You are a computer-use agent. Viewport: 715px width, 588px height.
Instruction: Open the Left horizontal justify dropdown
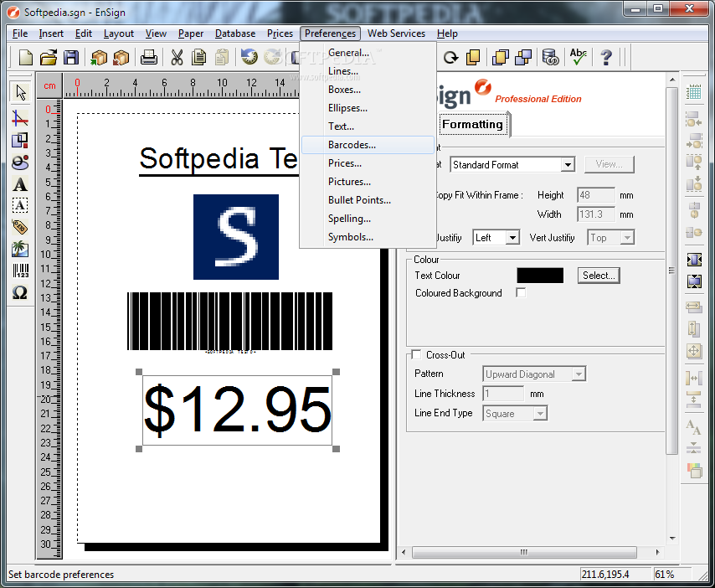pos(512,238)
